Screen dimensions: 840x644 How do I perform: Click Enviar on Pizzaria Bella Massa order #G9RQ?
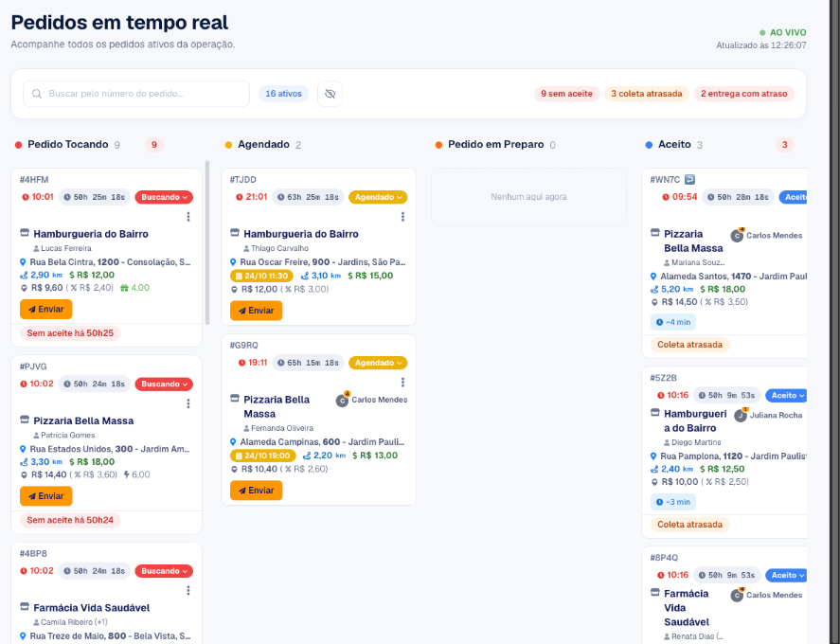click(x=256, y=491)
